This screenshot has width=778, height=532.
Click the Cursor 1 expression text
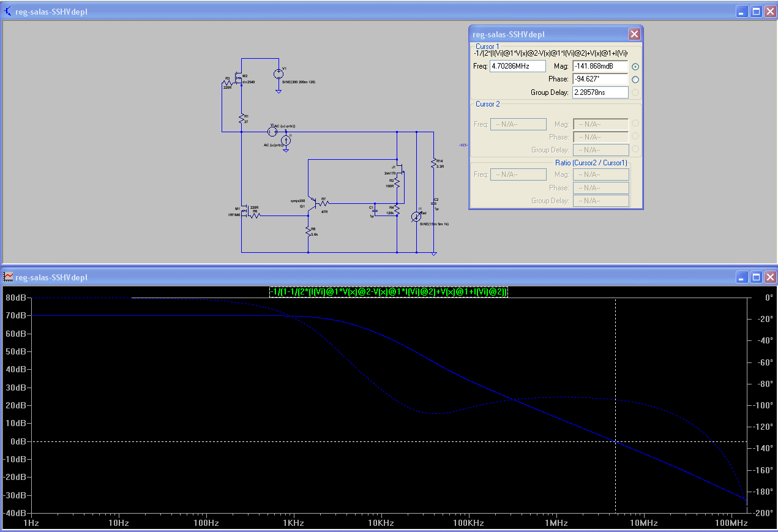550,54
